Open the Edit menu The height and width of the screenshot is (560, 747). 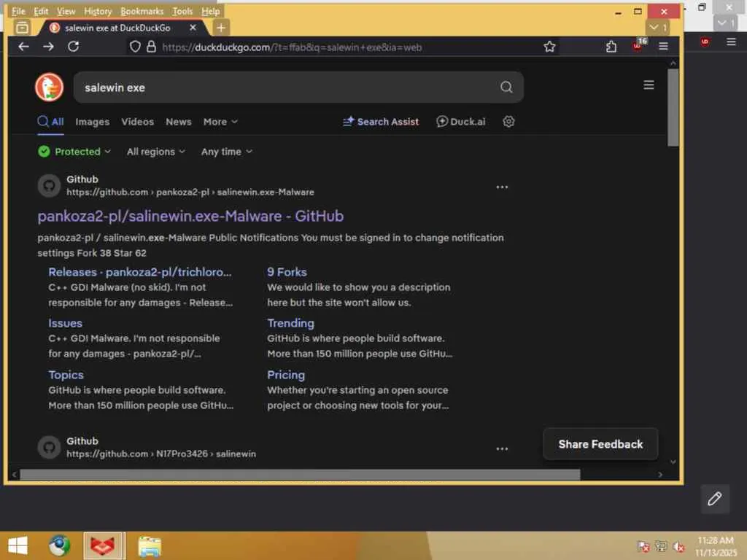point(41,11)
